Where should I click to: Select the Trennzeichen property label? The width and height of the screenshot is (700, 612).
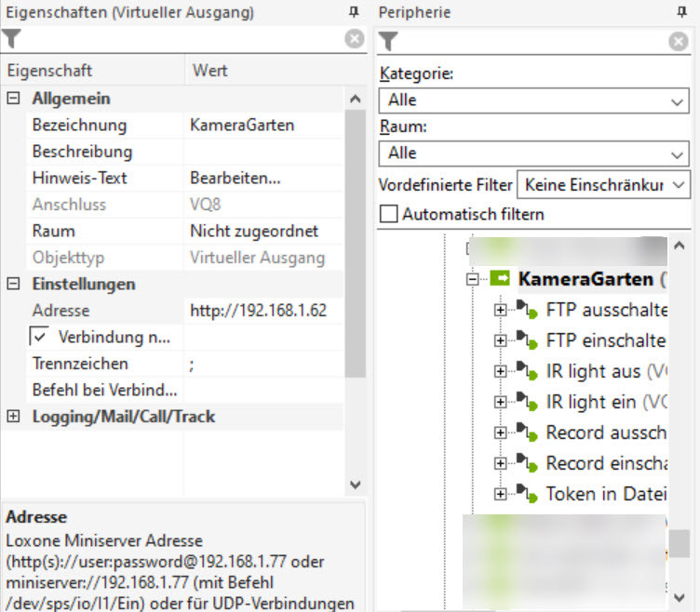pos(80,364)
